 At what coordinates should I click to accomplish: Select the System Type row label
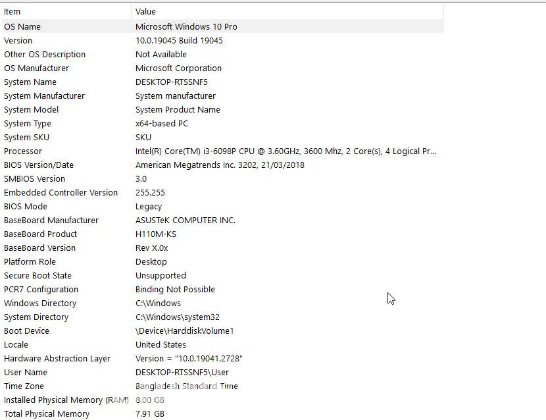coord(28,124)
